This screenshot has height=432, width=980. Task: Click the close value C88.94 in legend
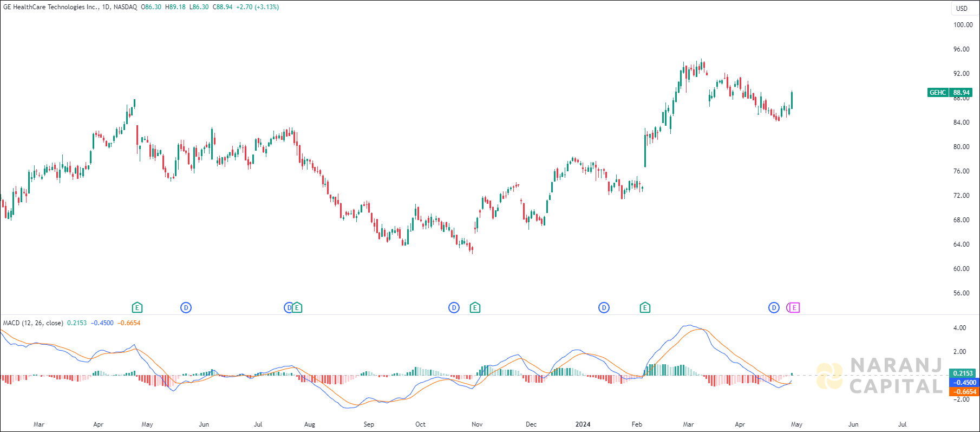click(x=223, y=7)
